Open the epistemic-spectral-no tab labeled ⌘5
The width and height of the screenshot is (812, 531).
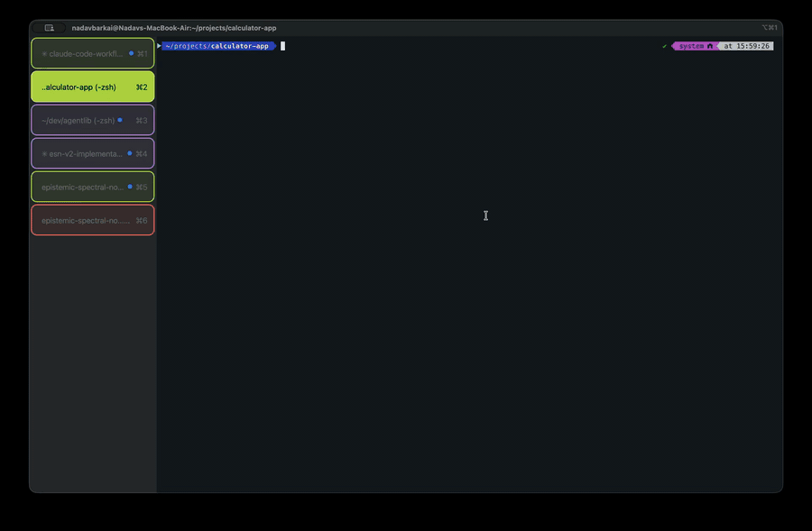tap(93, 187)
